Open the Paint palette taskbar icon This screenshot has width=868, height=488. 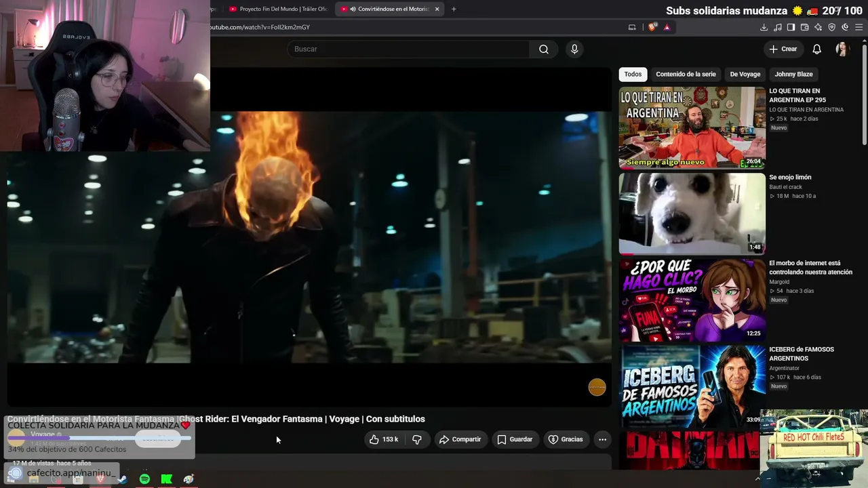coord(189,479)
